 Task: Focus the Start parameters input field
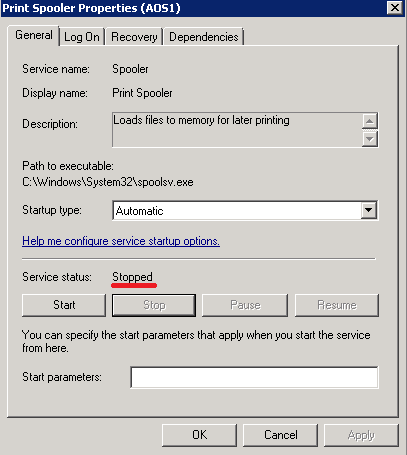coord(254,377)
